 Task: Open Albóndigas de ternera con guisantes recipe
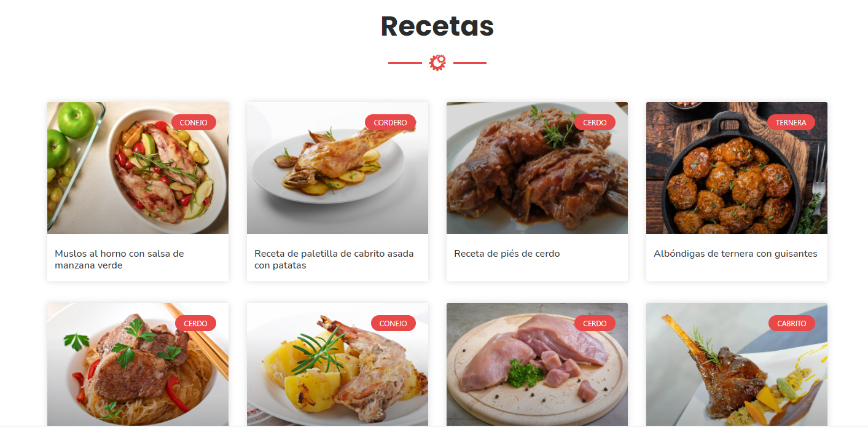[x=735, y=254]
